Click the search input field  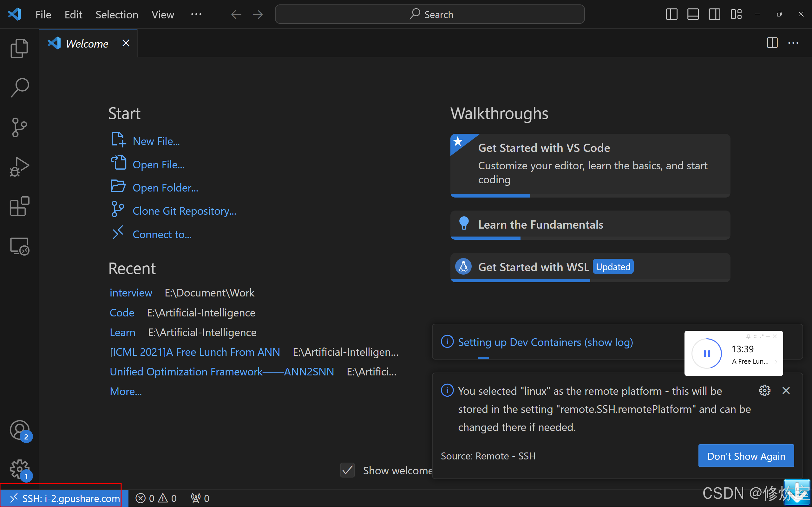(x=429, y=15)
